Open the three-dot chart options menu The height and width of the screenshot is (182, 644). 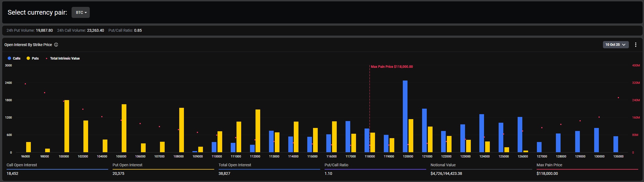(635, 45)
